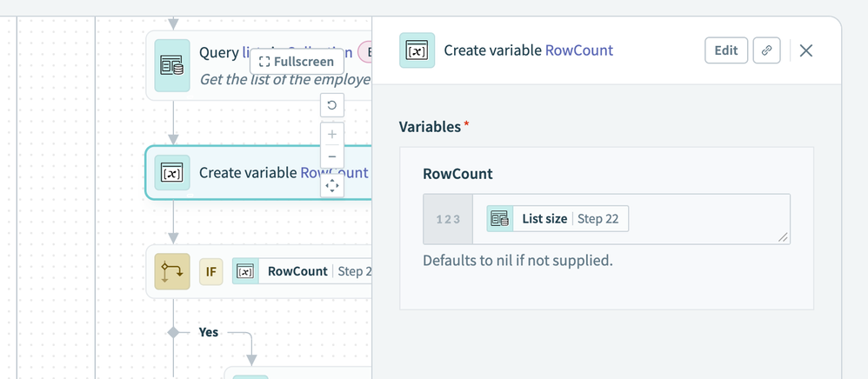The image size is (868, 379).
Task: Click the fit-to-view arrows icon
Action: (x=332, y=185)
